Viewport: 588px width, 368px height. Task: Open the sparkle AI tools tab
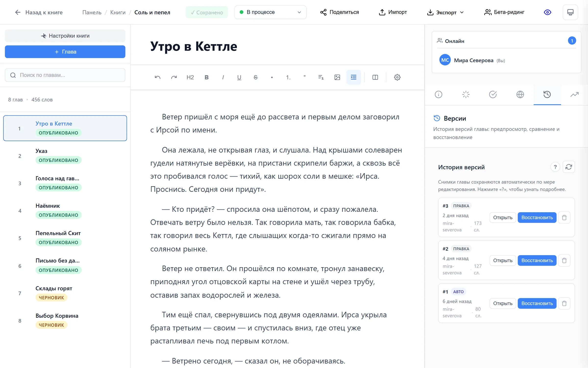466,94
